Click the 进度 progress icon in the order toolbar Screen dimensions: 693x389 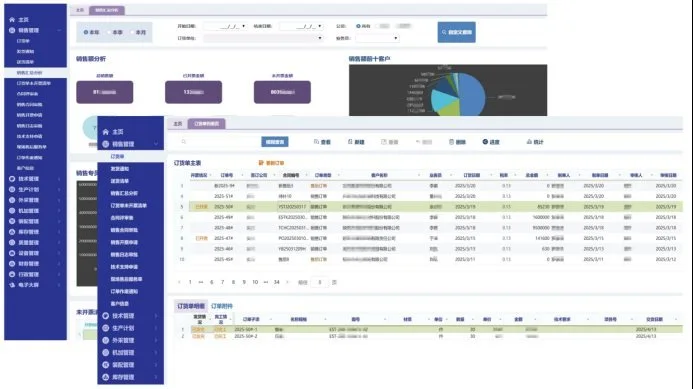[x=485, y=142]
